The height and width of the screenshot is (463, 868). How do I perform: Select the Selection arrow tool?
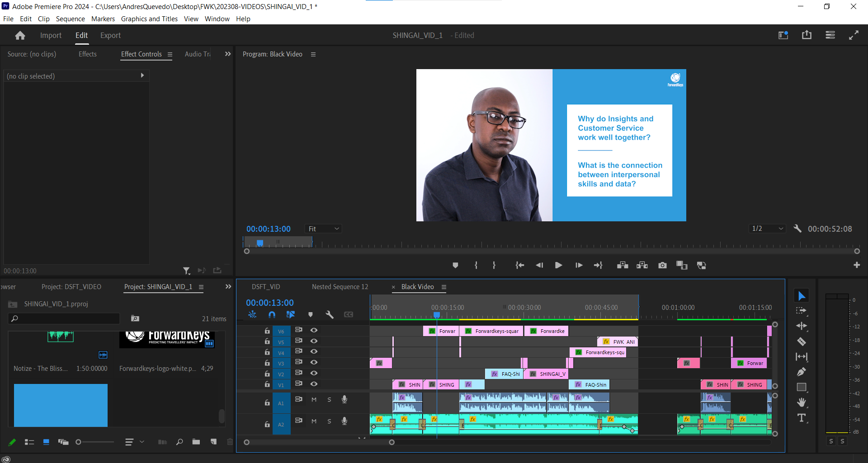(x=802, y=296)
